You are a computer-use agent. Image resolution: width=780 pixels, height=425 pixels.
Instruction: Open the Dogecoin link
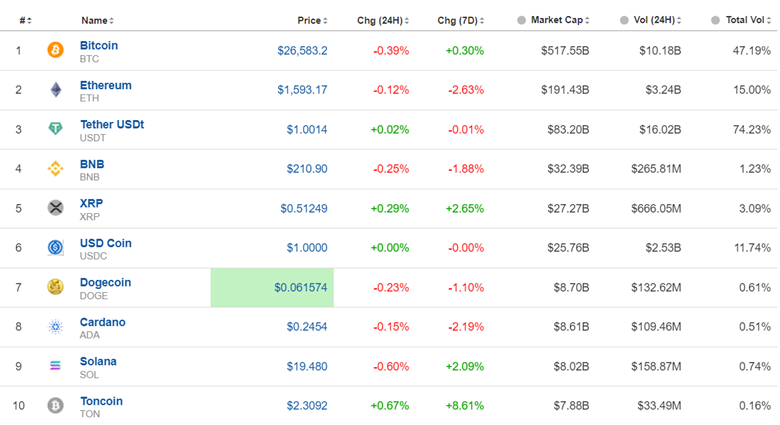click(x=105, y=282)
